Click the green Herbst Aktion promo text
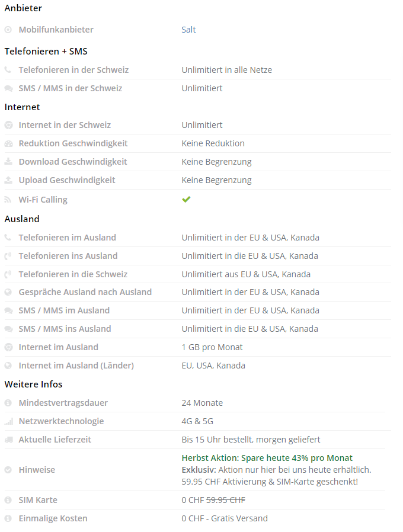The image size is (403, 532). coord(267,458)
